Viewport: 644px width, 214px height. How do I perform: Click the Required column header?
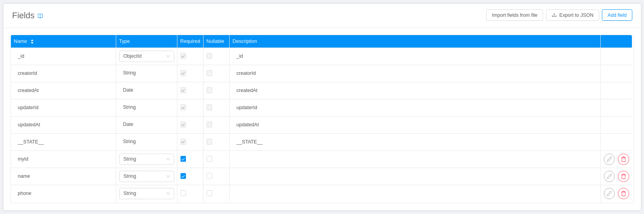tap(190, 41)
